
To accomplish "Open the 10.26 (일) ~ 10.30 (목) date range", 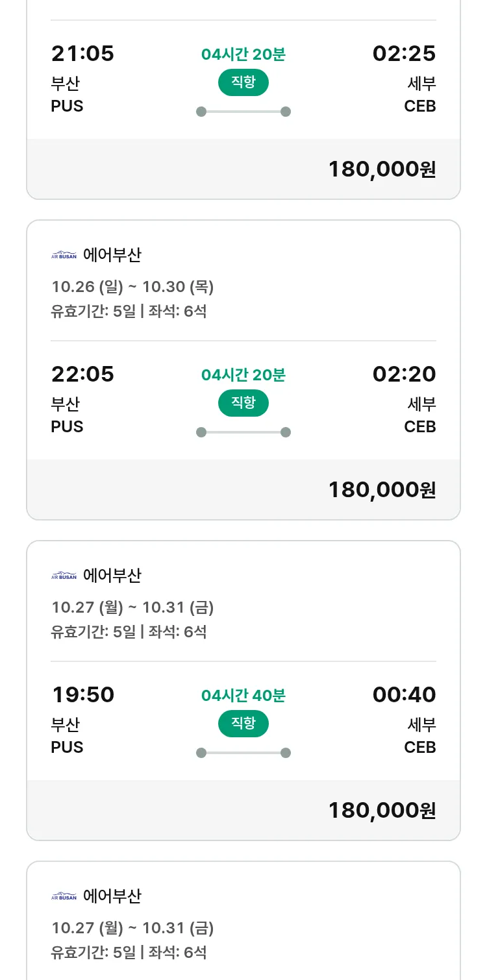I will tap(132, 287).
